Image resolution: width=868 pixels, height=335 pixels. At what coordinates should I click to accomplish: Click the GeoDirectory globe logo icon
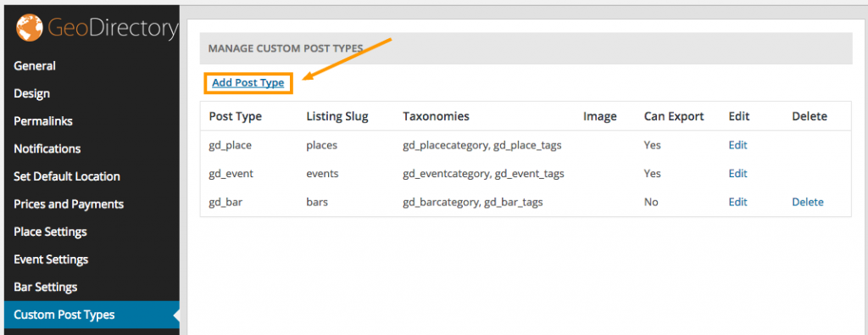click(x=30, y=28)
